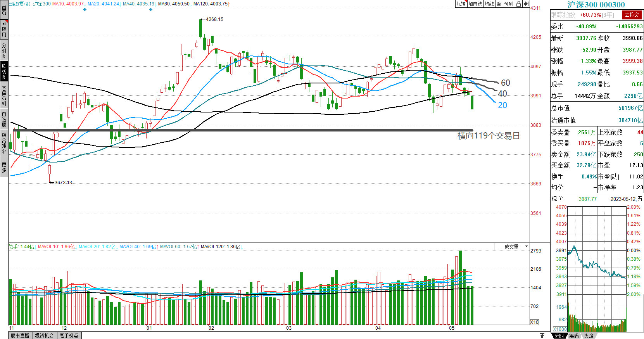The image size is (644, 339).
Task: Click the scroll-to-top arrow icon at bottom
Action: click(x=542, y=336)
